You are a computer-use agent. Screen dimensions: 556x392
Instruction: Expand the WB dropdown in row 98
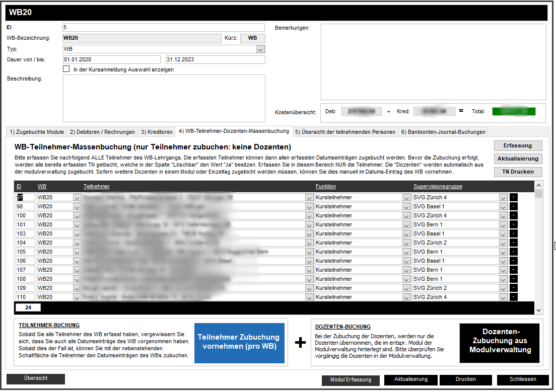(77, 206)
